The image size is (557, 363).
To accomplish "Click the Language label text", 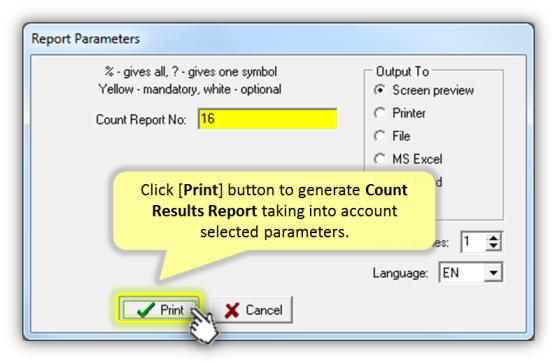I will point(400,273).
